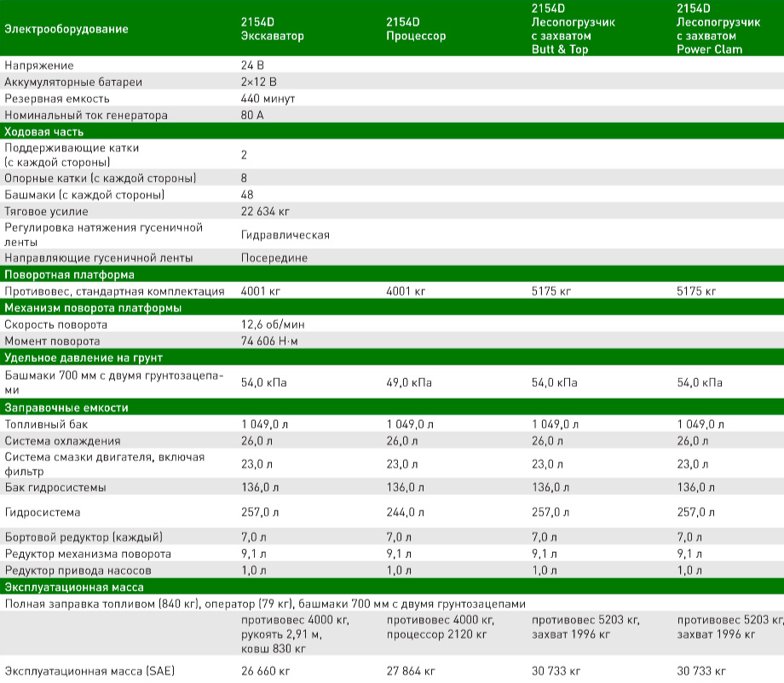Click the Power Clam loader column header
The width and height of the screenshot is (784, 683).
pyautogui.click(x=718, y=29)
